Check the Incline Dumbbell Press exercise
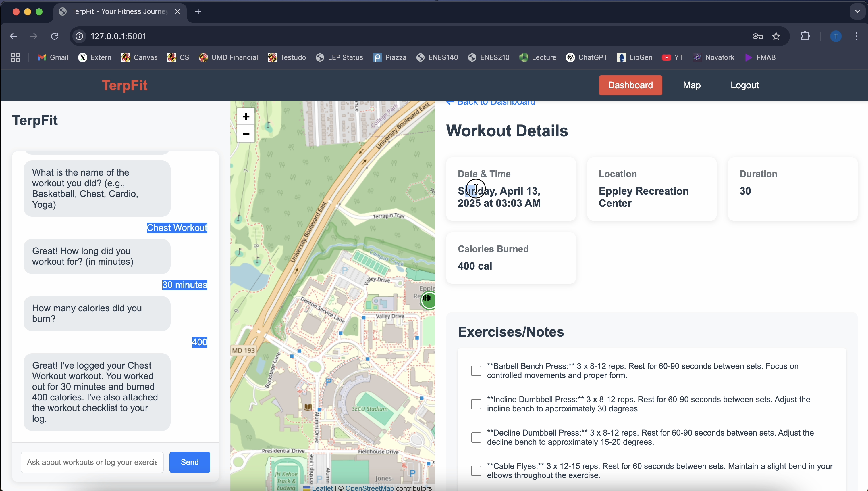The image size is (868, 491). pyautogui.click(x=476, y=404)
